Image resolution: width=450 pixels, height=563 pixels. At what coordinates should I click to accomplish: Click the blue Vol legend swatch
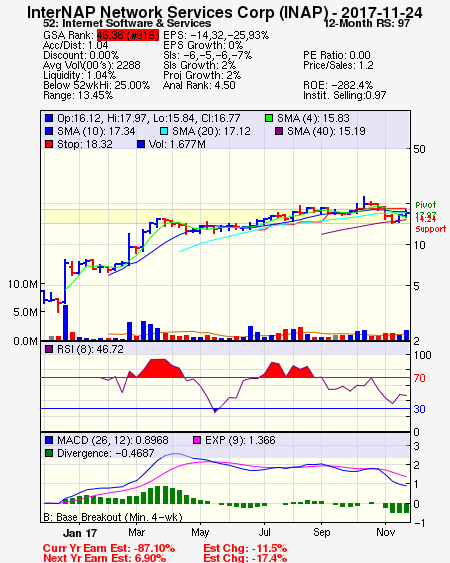(x=141, y=144)
